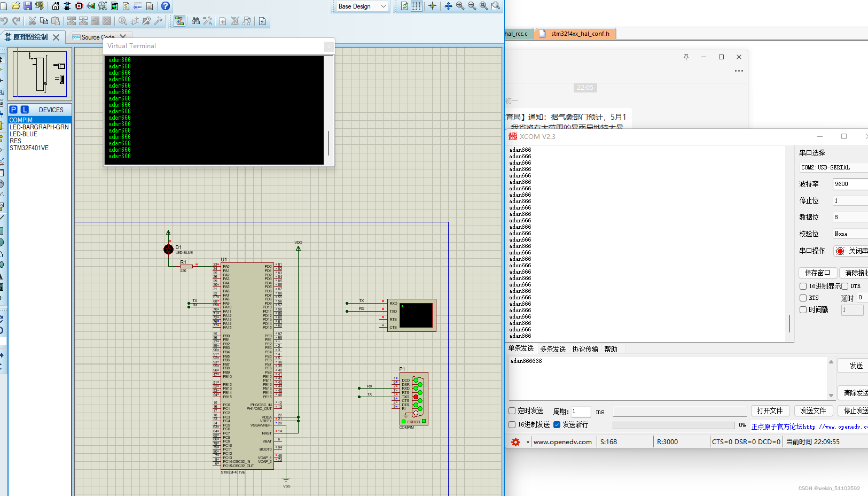Switch to the Source Code tab
Viewport: 868px width, 496px height.
pyautogui.click(x=98, y=37)
